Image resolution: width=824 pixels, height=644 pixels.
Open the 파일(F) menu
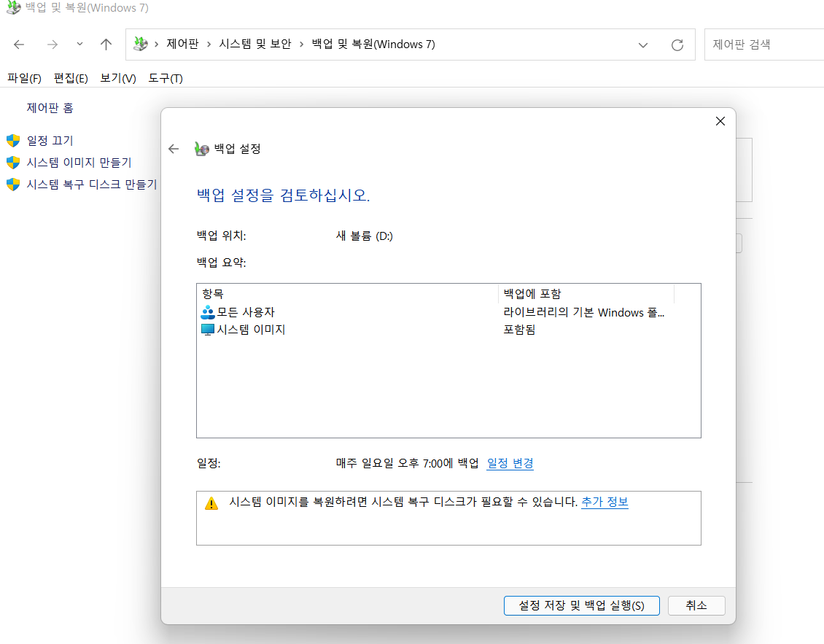[23, 78]
